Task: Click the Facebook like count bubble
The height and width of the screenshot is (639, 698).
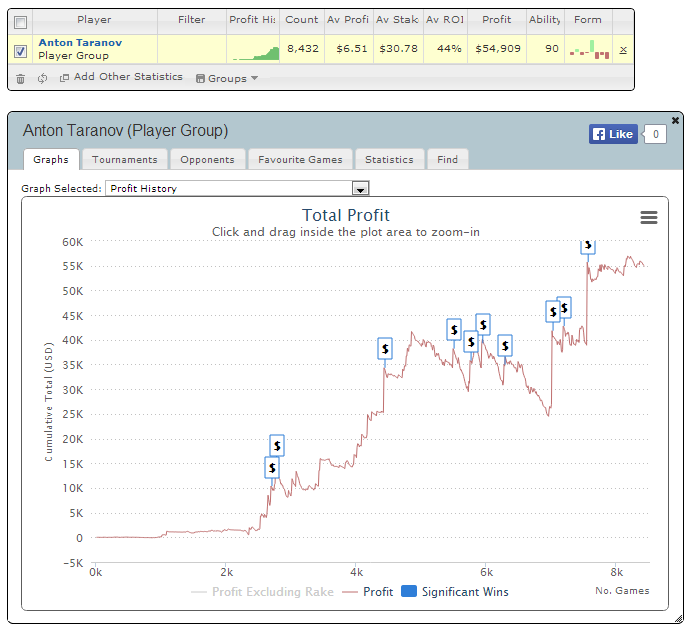Action: pyautogui.click(x=655, y=134)
